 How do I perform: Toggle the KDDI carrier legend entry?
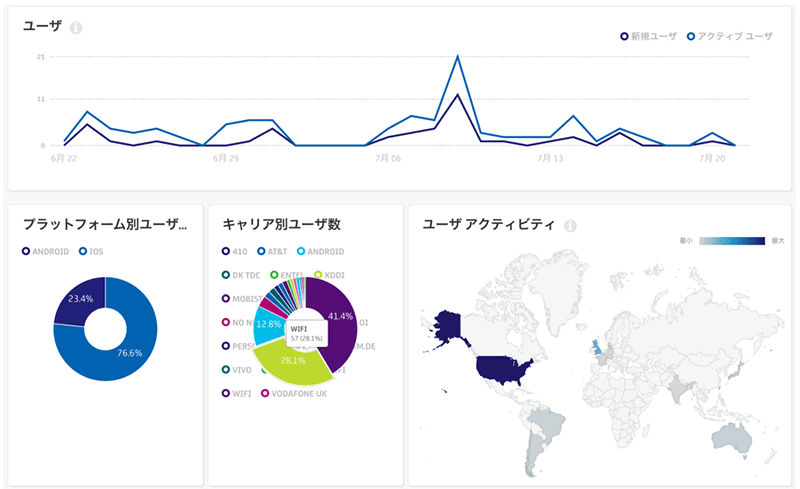click(x=330, y=275)
